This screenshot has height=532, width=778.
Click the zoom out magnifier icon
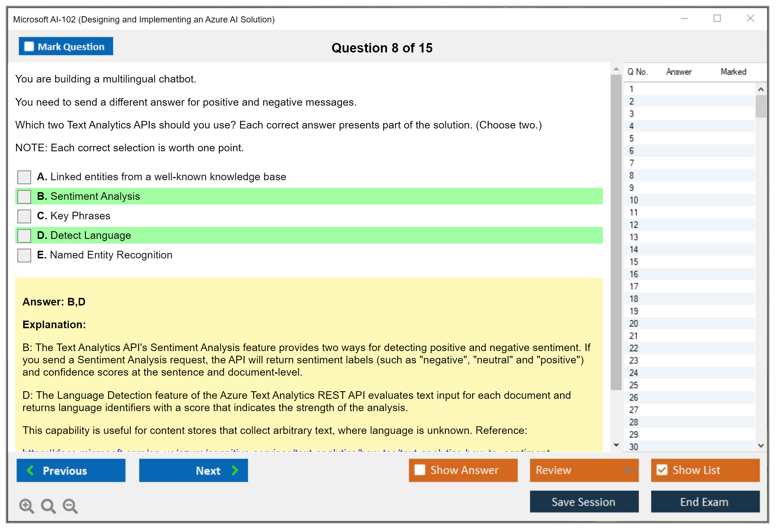(x=70, y=506)
